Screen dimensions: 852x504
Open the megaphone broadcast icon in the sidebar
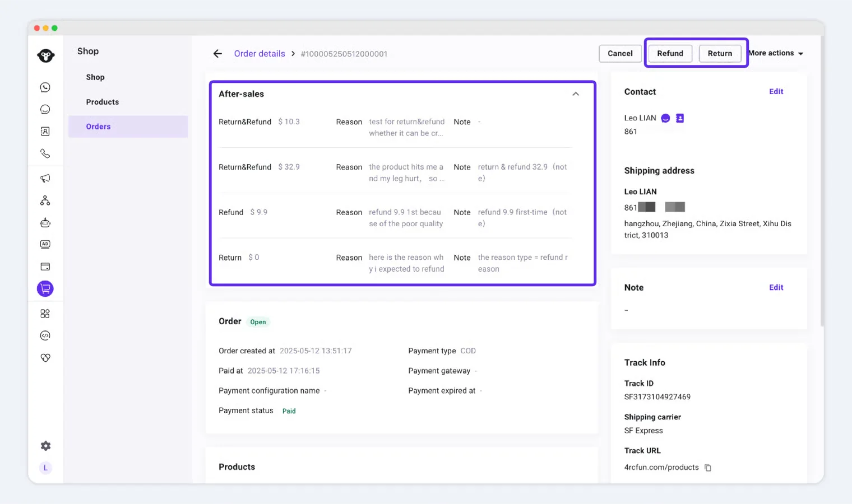[x=45, y=178]
